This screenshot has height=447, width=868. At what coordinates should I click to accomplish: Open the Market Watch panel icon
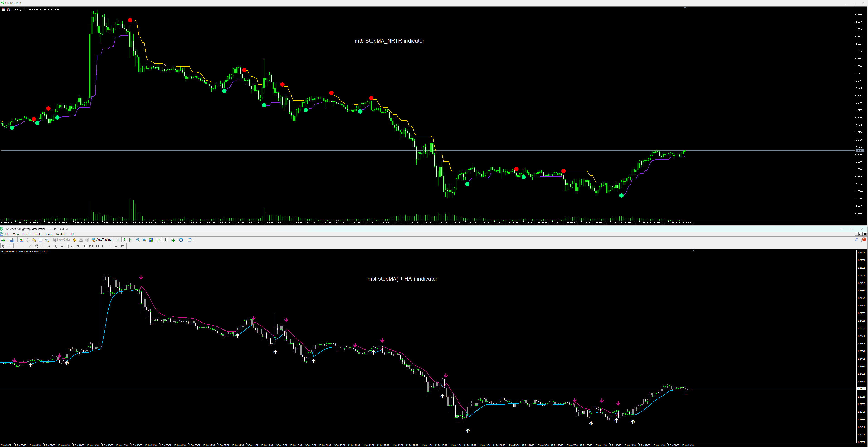pyautogui.click(x=21, y=240)
